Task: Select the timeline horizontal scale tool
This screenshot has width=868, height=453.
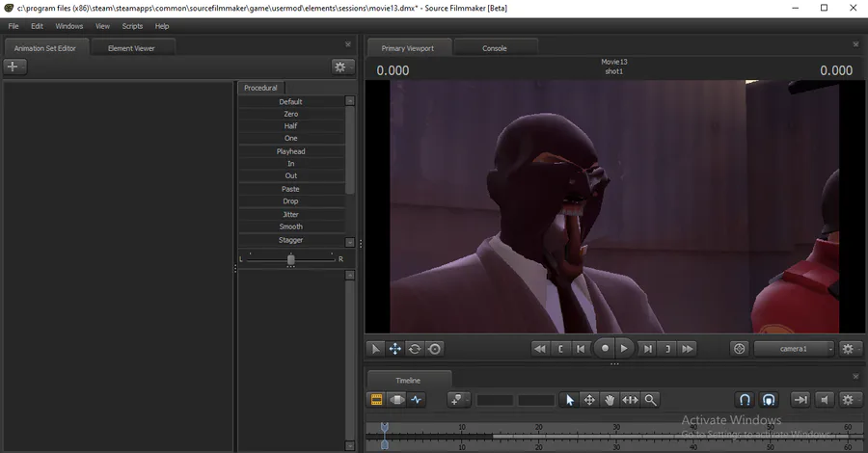Action: pyautogui.click(x=630, y=399)
